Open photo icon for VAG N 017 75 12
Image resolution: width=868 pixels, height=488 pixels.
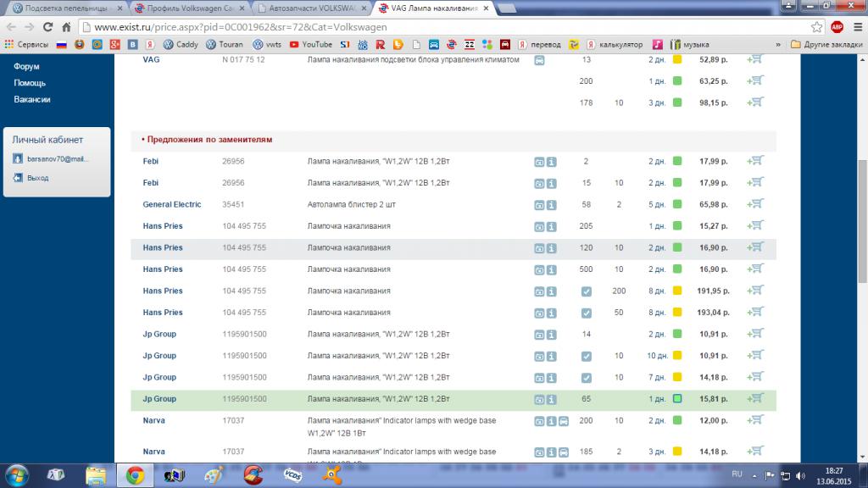(x=539, y=60)
